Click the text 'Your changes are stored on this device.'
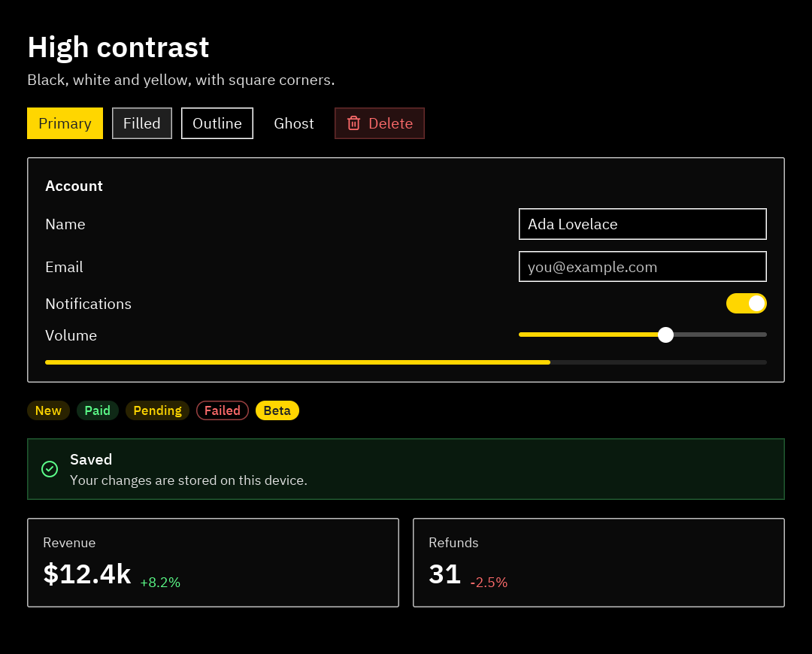This screenshot has width=812, height=654. pos(189,480)
